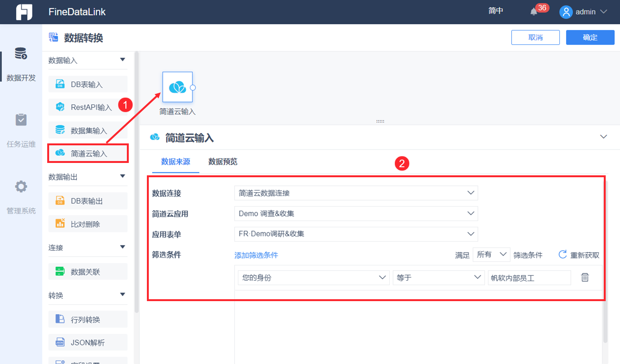Viewport: 620px width, 364px height.
Task: Switch to the 数据来源 tab
Action: pos(176,162)
